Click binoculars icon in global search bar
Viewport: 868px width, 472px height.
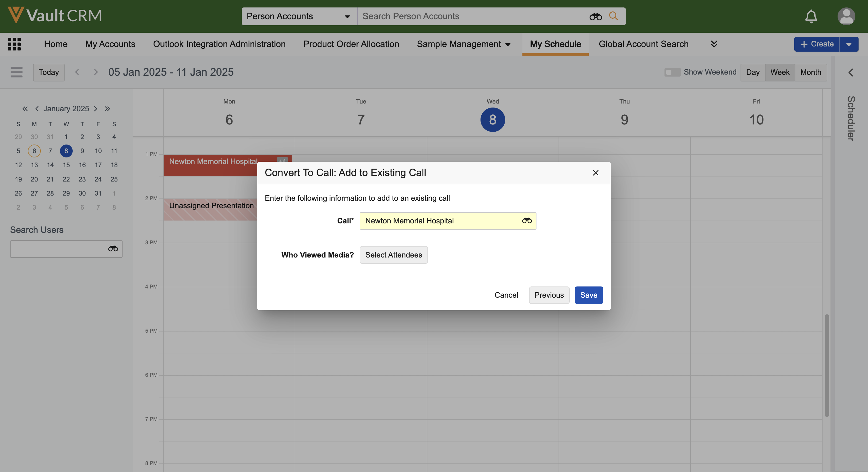tap(595, 16)
